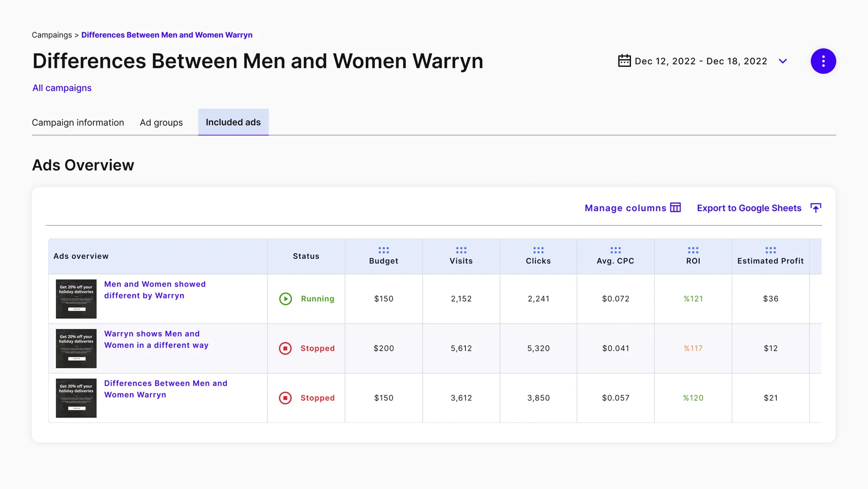Viewport: 868px width, 489px height.
Task: Click the thumbnail of the Men and Women showed ad
Action: click(76, 299)
